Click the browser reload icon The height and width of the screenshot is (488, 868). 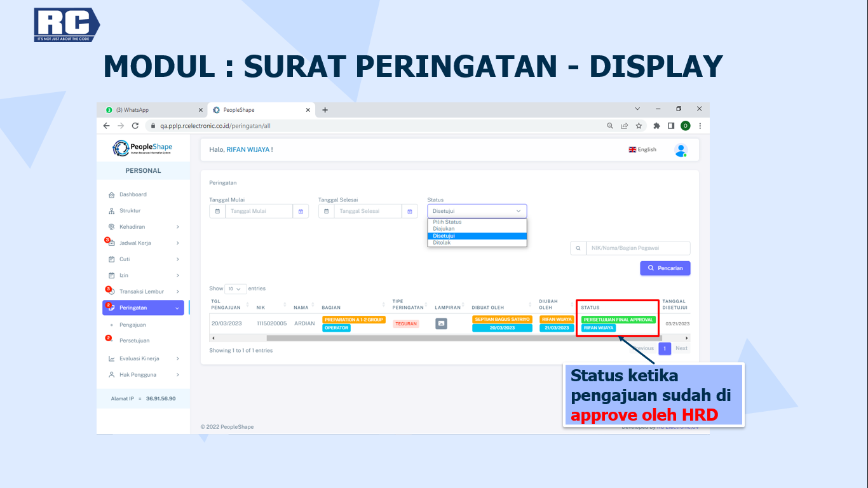(135, 126)
